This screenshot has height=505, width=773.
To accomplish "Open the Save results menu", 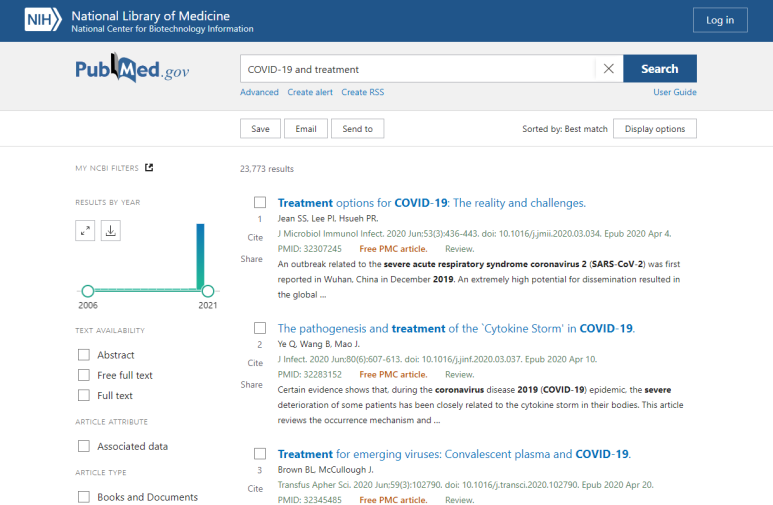I will [260, 129].
